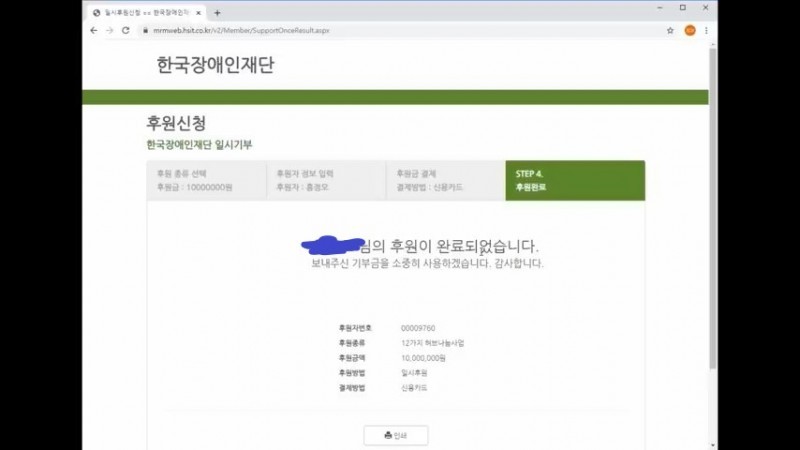Click the address bar URL field
Viewport: 800px width, 450px height.
[400, 30]
